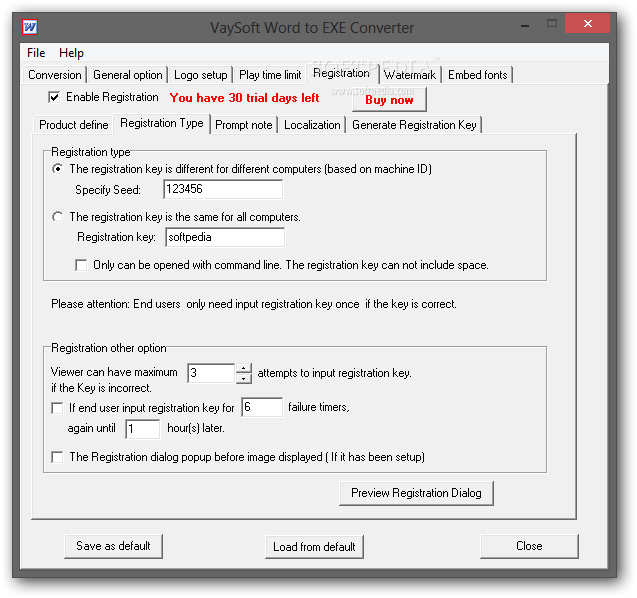Select key different for different computers radio
This screenshot has height=598, width=637.
click(58, 169)
